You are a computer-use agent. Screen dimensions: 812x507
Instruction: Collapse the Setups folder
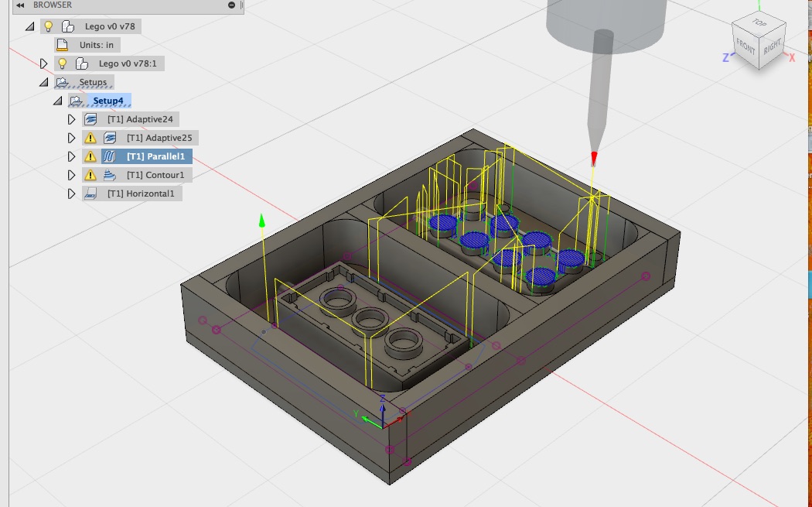click(44, 82)
